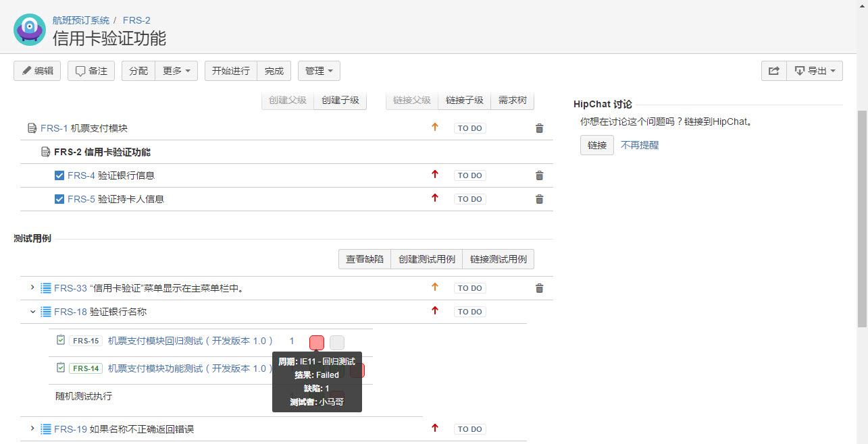This screenshot has height=444, width=868.
Task: Click the FRS-1 document type icon
Action: [32, 128]
